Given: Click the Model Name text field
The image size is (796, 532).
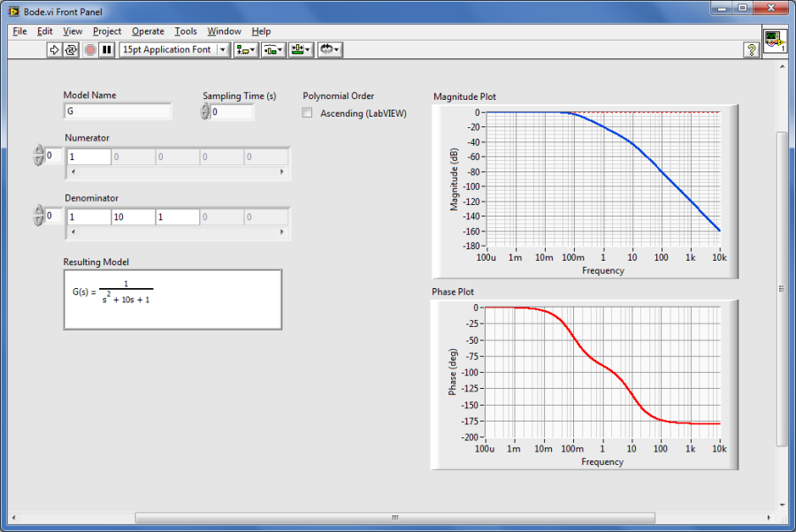Looking at the screenshot, I should point(118,111).
